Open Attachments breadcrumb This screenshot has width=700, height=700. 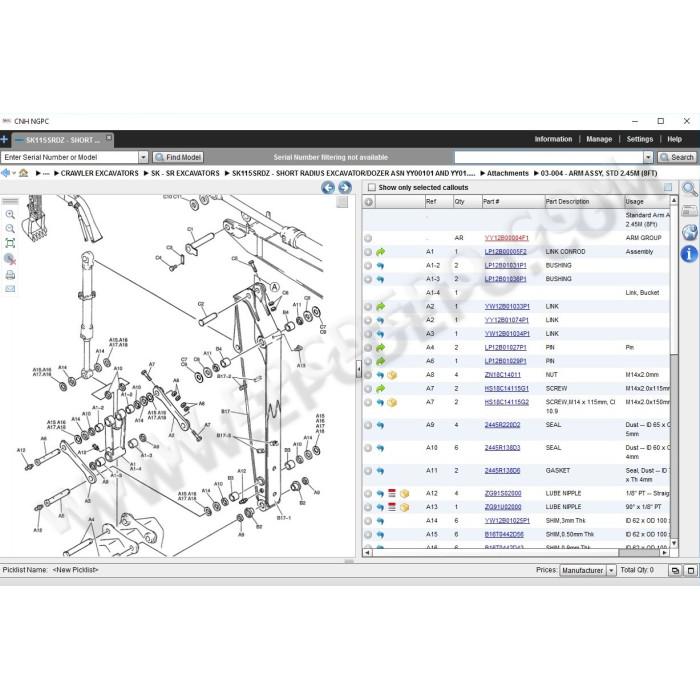(x=507, y=173)
